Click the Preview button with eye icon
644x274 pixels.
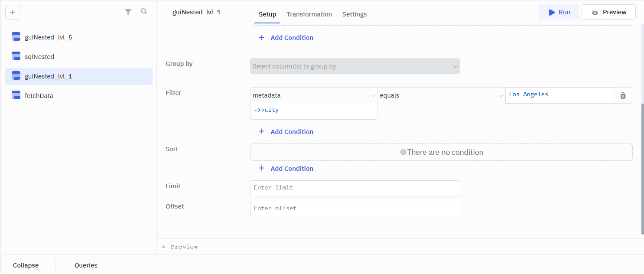click(608, 12)
